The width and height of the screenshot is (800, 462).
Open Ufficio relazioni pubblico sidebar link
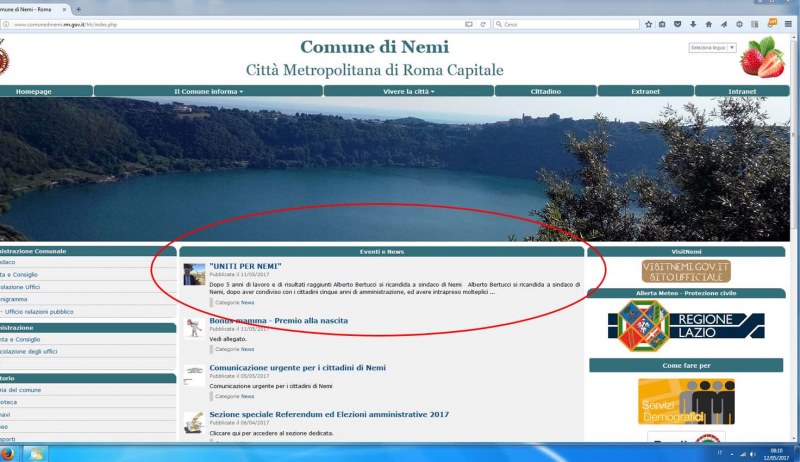click(39, 312)
